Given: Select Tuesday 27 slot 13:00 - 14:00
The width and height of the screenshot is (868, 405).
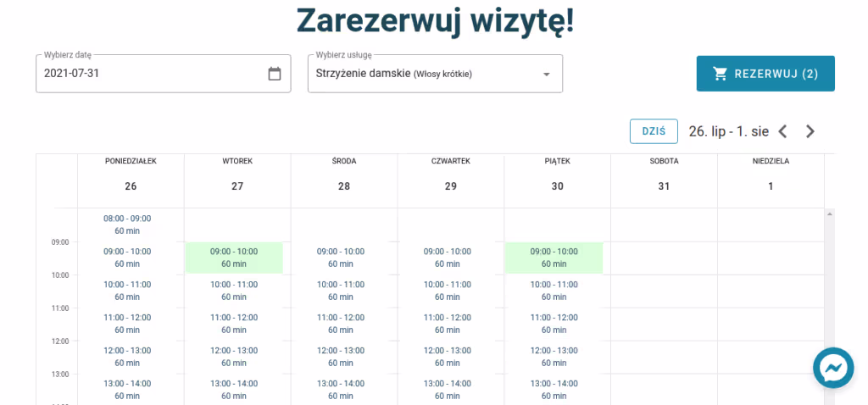Looking at the screenshot, I should click(x=234, y=390).
